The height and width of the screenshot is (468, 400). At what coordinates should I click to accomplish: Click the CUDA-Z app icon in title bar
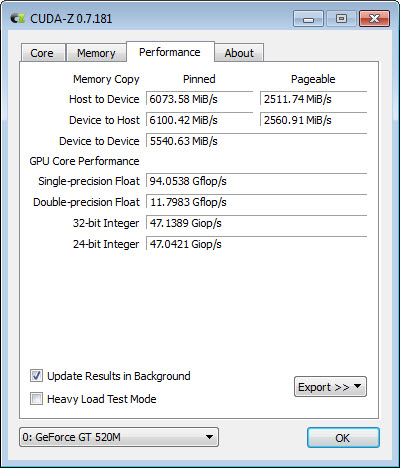tap(17, 18)
